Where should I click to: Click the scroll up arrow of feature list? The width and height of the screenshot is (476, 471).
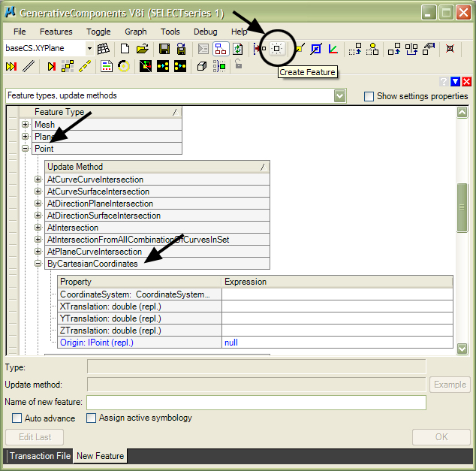pos(462,113)
